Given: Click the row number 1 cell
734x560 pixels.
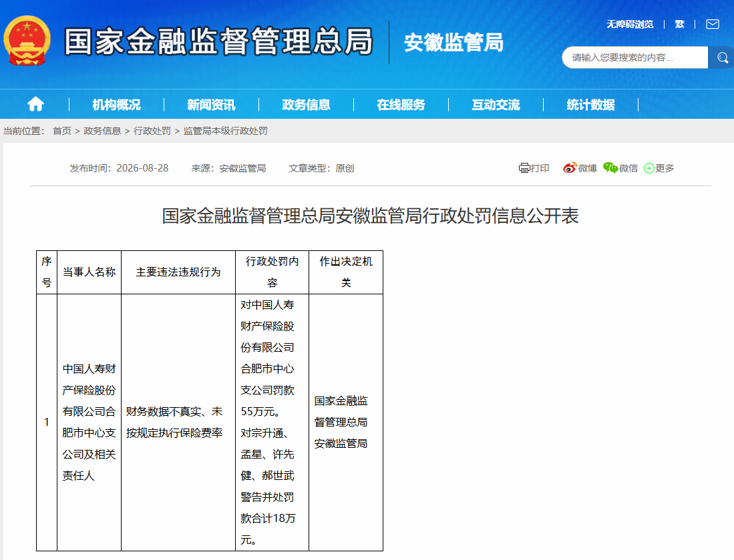Looking at the screenshot, I should coord(47,422).
